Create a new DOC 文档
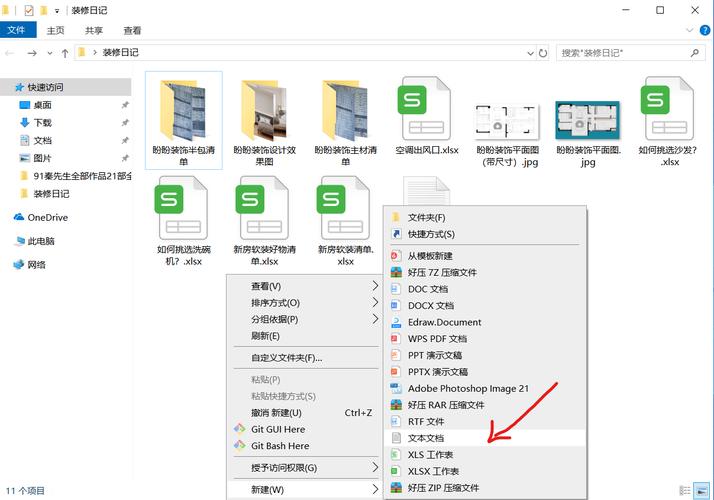 pyautogui.click(x=485, y=289)
